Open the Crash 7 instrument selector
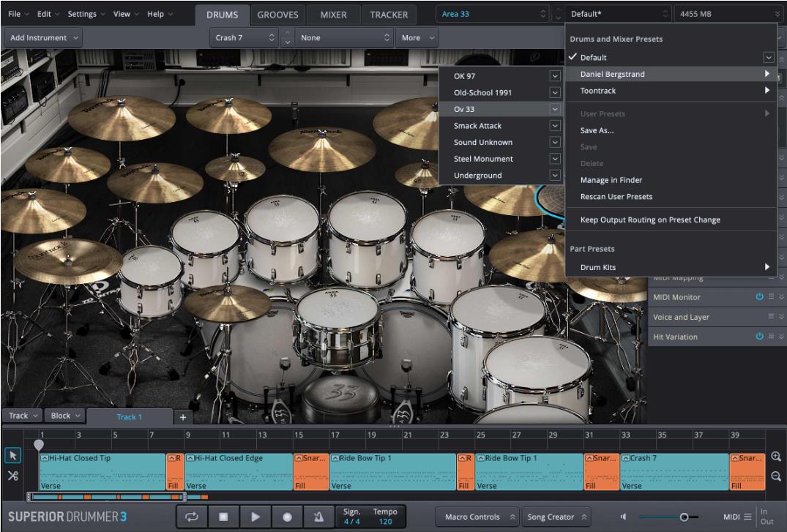The height and width of the screenshot is (532, 787). [x=245, y=38]
